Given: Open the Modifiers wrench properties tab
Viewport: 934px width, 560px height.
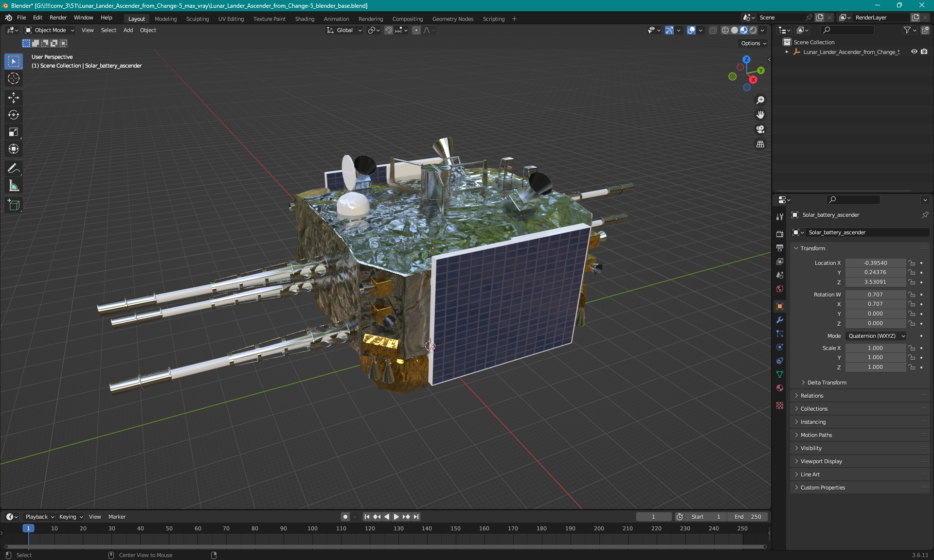Looking at the screenshot, I should pos(780,320).
